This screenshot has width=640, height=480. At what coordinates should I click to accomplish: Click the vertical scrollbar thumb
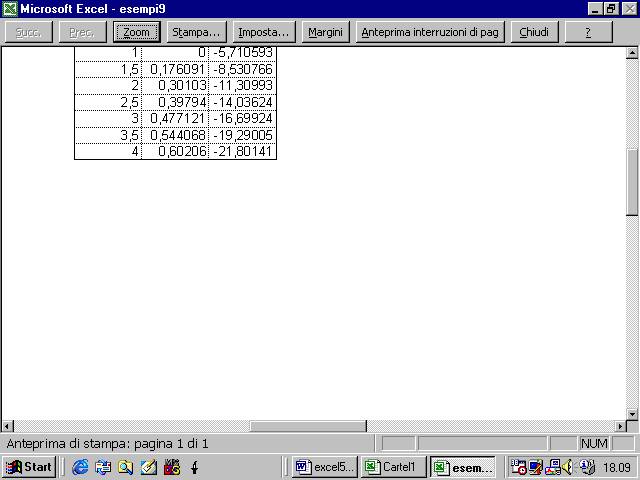coord(632,182)
